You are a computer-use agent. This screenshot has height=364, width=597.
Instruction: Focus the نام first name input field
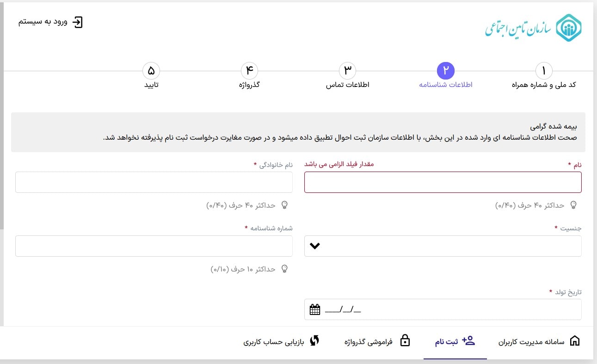443,182
